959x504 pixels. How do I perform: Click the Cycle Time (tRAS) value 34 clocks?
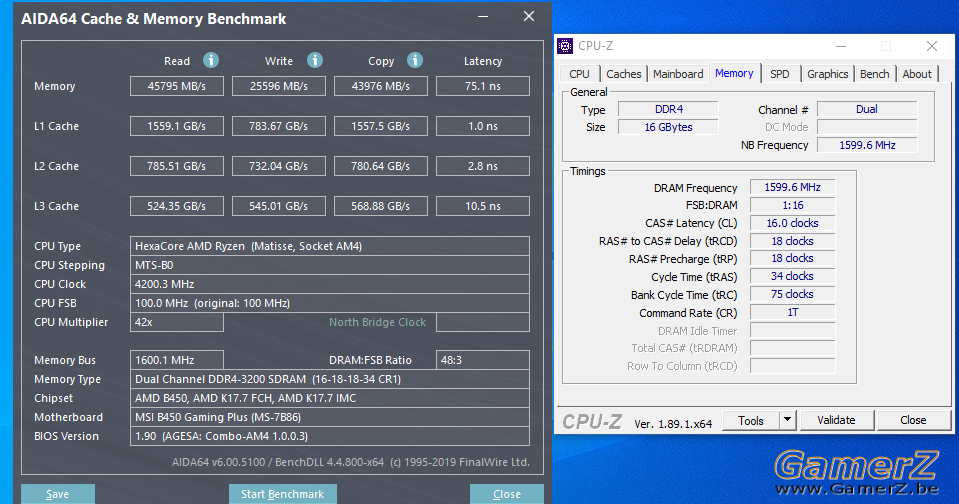tap(792, 276)
